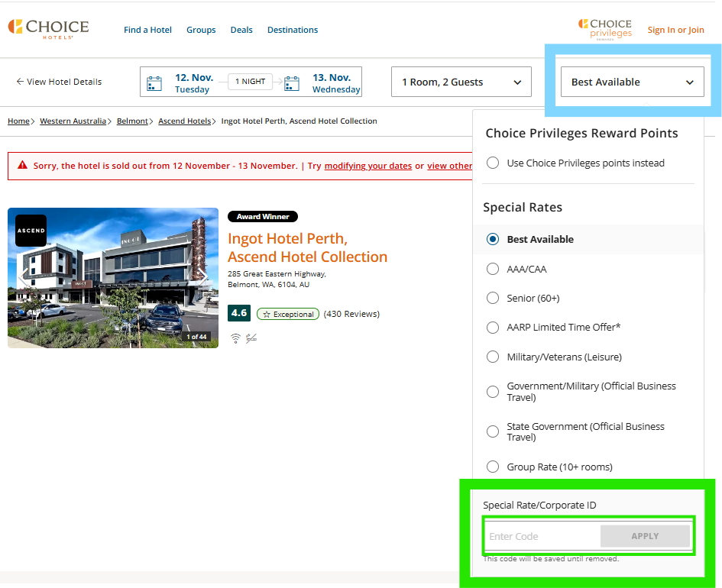The width and height of the screenshot is (722, 588).
Task: Click the Home breadcrumb link
Action: tap(18, 121)
